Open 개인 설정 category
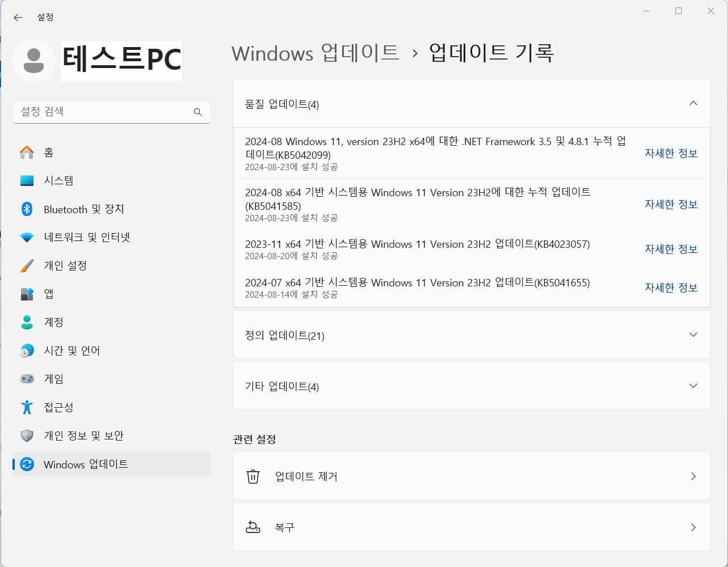 coord(112,265)
